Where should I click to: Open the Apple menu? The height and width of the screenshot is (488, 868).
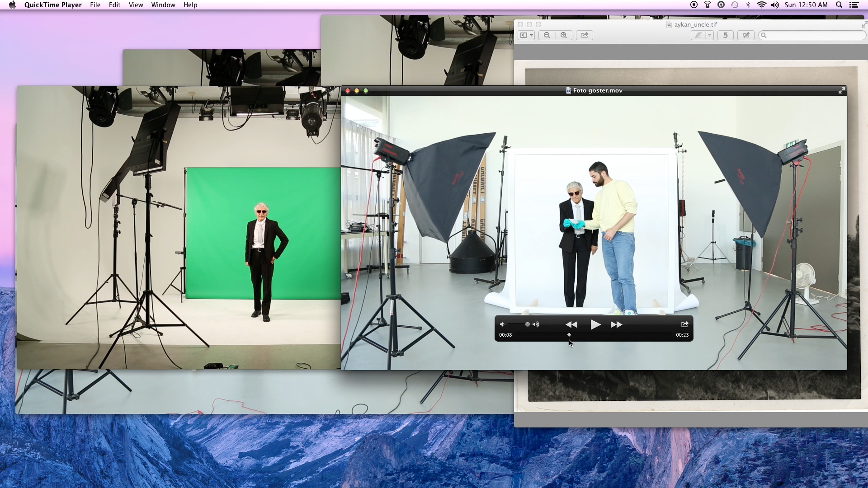[x=12, y=5]
